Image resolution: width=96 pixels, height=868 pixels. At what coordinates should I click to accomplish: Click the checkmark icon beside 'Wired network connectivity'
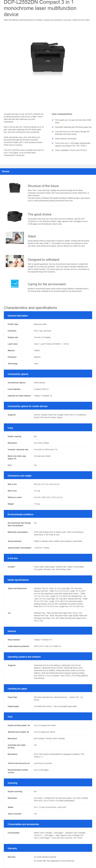53,139
